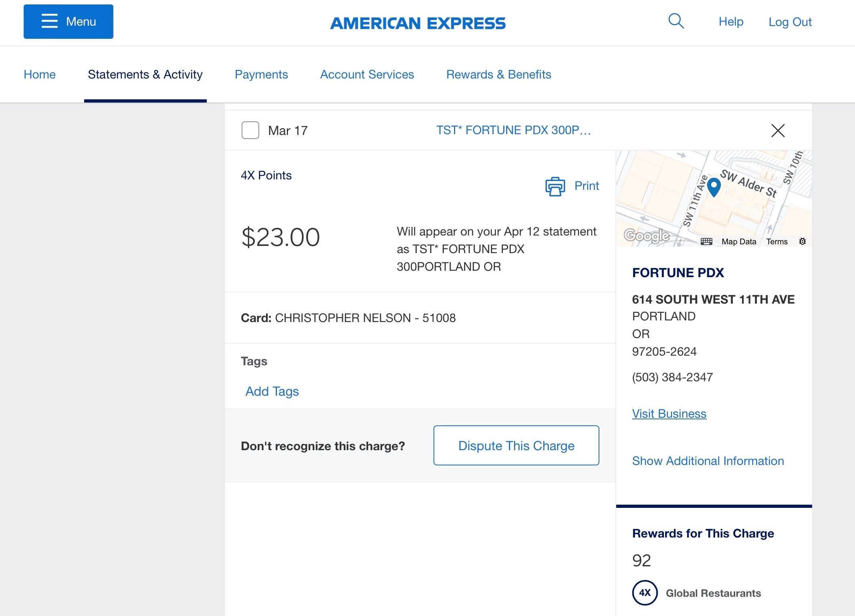
Task: Open the Rewards & Benefits tab
Action: (x=498, y=74)
